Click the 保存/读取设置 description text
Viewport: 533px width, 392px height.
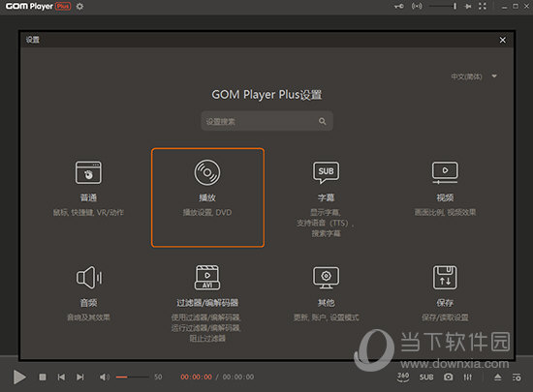point(445,317)
